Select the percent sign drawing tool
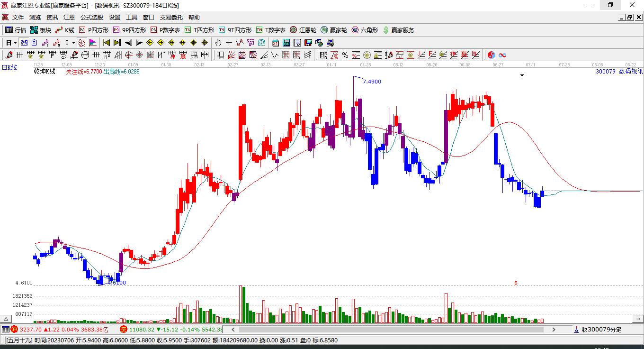This screenshot has width=644, height=349. click(345, 55)
